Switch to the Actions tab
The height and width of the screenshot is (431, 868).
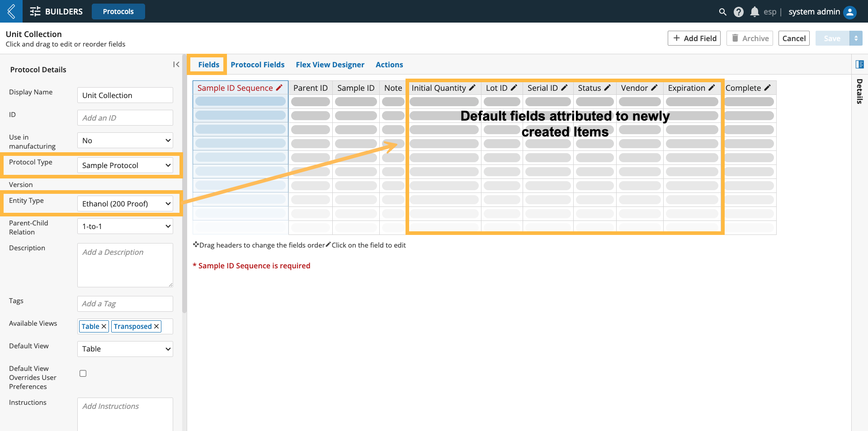(x=389, y=65)
